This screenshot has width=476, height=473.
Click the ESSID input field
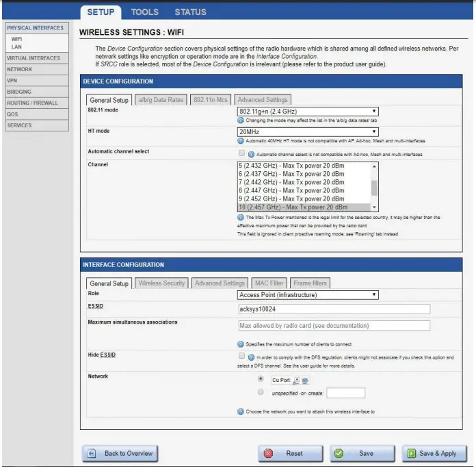pyautogui.click(x=334, y=309)
